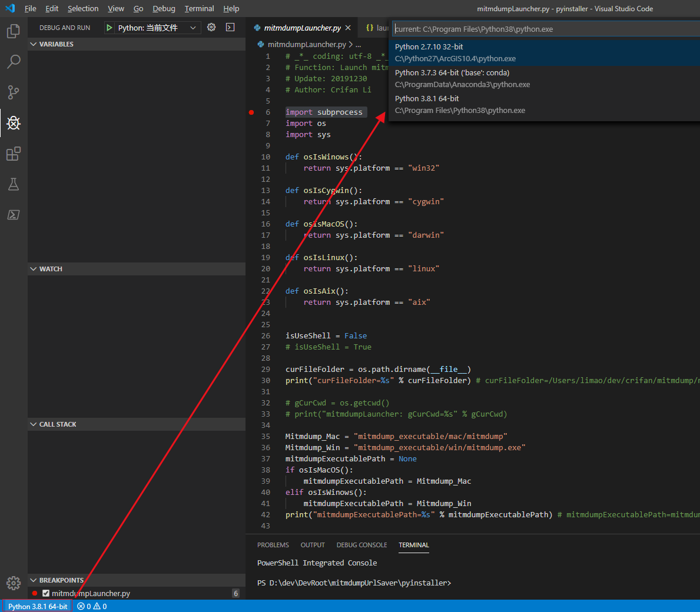Open the Search view icon
This screenshot has width=700, height=612.
click(13, 62)
